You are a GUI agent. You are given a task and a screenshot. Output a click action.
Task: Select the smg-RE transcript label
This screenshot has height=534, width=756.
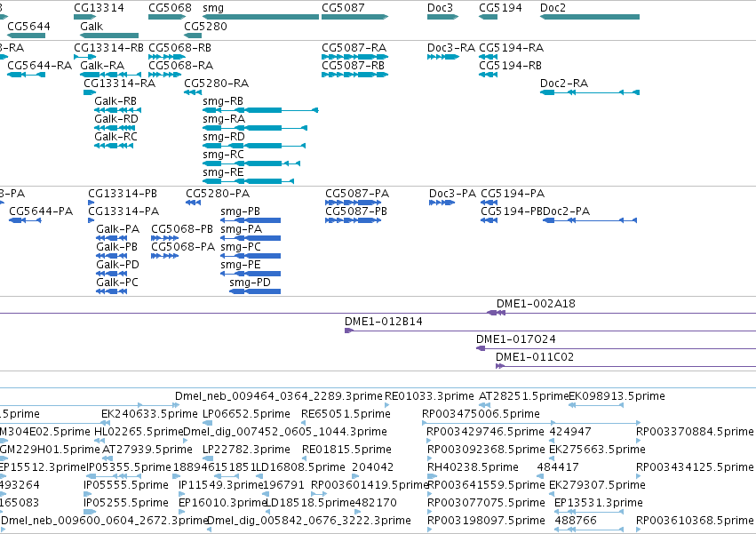point(223,172)
